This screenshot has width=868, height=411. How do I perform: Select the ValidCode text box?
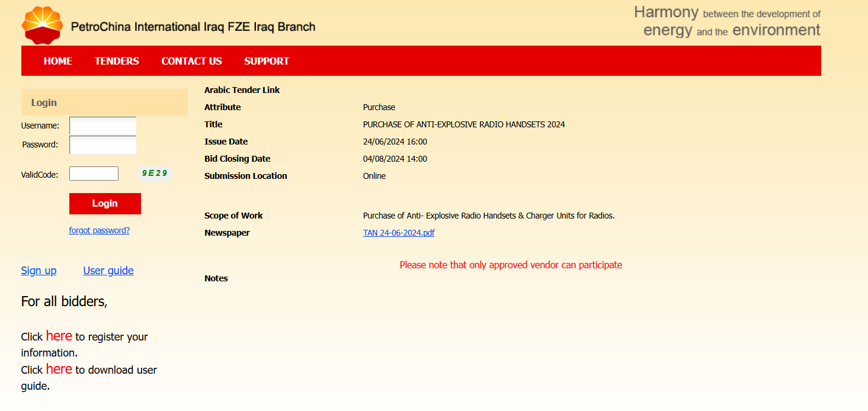click(x=94, y=174)
